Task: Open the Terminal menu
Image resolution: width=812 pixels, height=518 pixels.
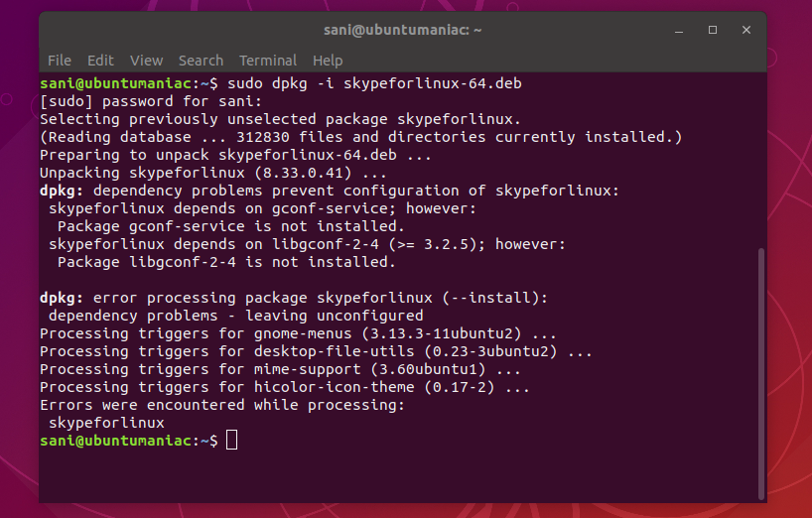Action: click(x=268, y=61)
